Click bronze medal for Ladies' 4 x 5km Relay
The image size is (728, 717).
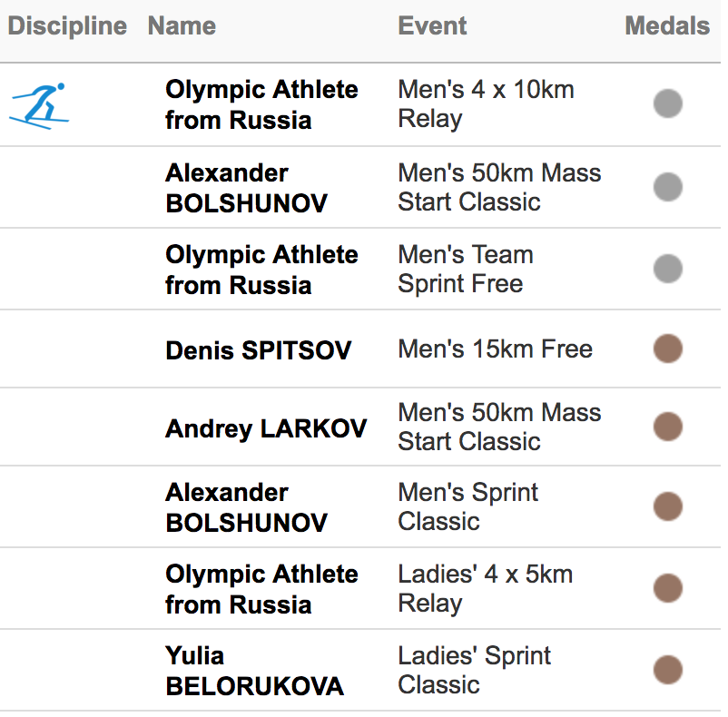[x=668, y=588]
